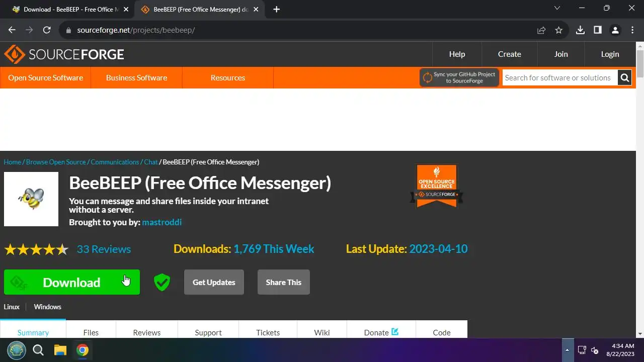Open taskbar search
Screen dimensions: 644x362
click(x=38, y=350)
